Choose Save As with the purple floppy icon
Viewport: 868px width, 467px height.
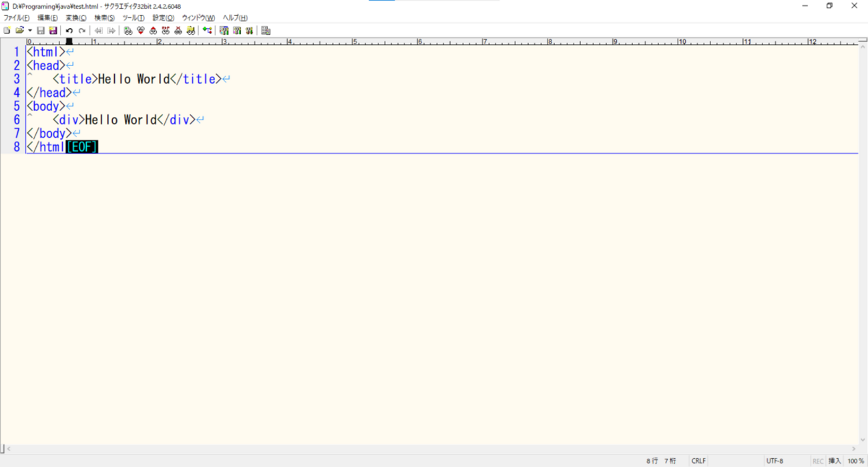coord(53,31)
